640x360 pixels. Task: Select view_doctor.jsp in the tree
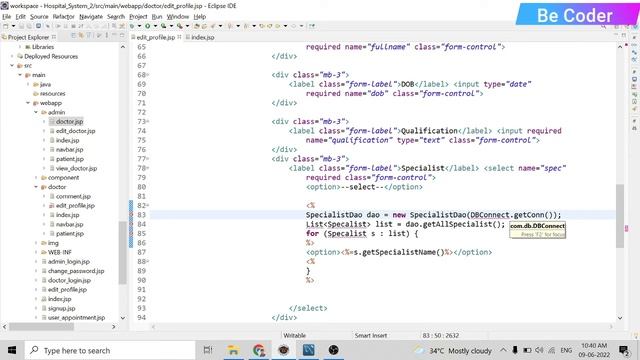pos(76,168)
